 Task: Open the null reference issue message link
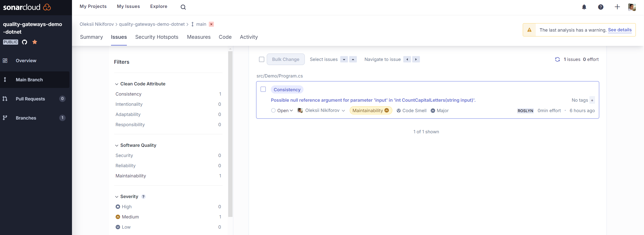pos(373,100)
